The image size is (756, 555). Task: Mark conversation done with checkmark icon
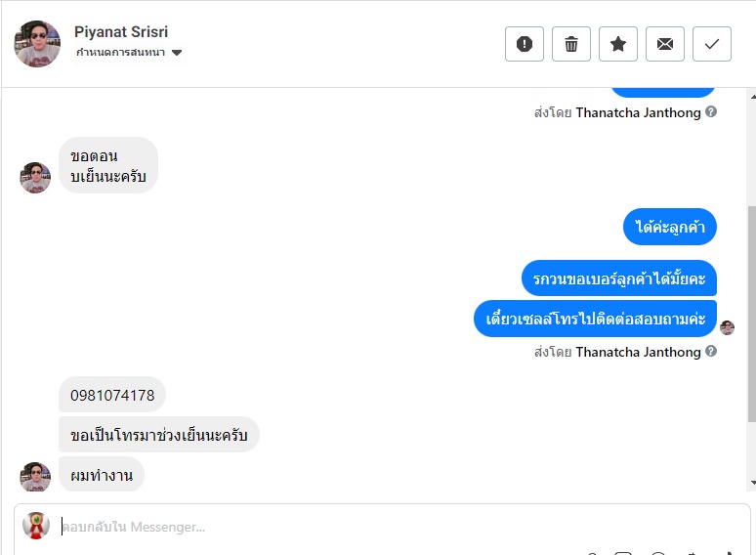pyautogui.click(x=712, y=44)
